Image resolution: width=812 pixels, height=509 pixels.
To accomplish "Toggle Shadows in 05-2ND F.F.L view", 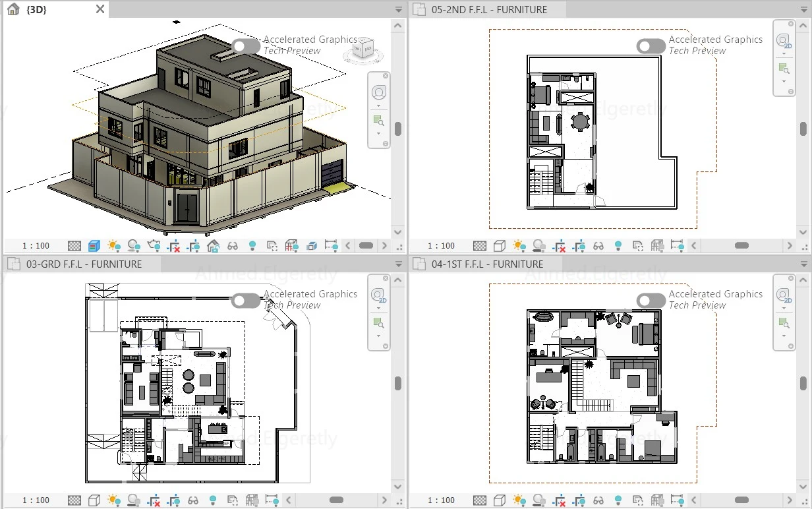I will click(x=539, y=246).
